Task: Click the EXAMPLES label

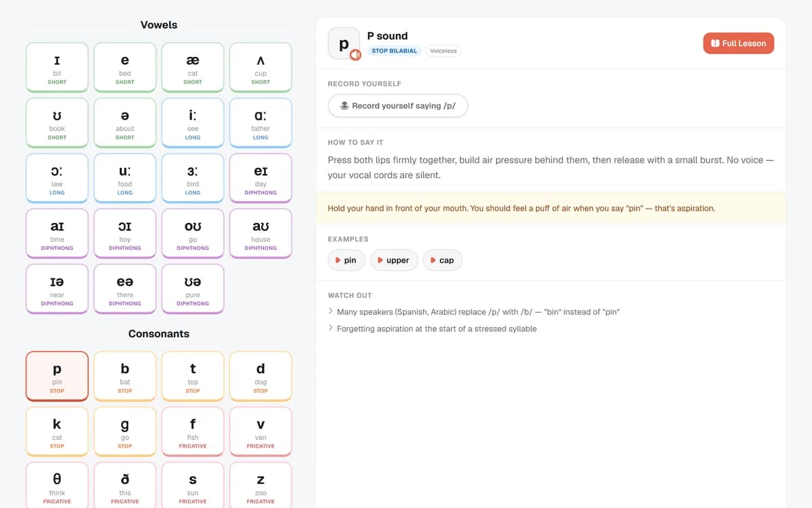Action: pos(348,239)
